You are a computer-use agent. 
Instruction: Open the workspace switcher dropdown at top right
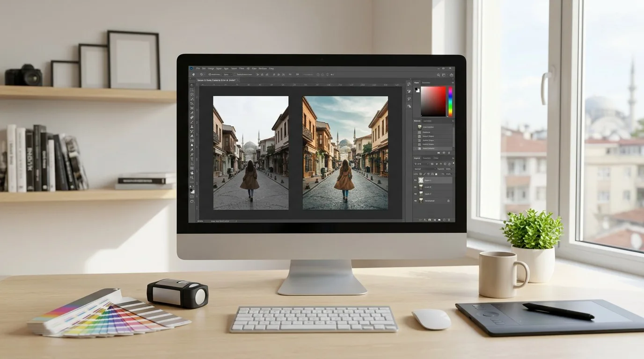click(x=445, y=74)
